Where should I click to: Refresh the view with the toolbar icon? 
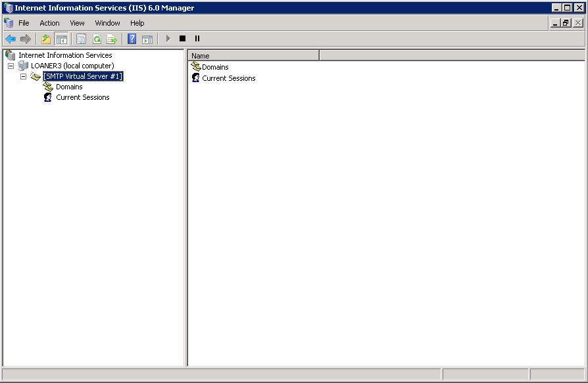[x=97, y=39]
